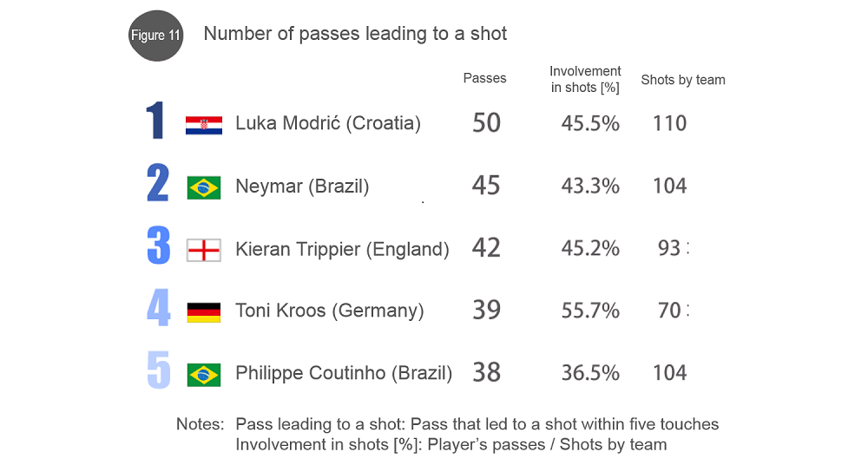Click the Notes label at bottom
Viewport: 868px width, 465px height.
click(200, 424)
